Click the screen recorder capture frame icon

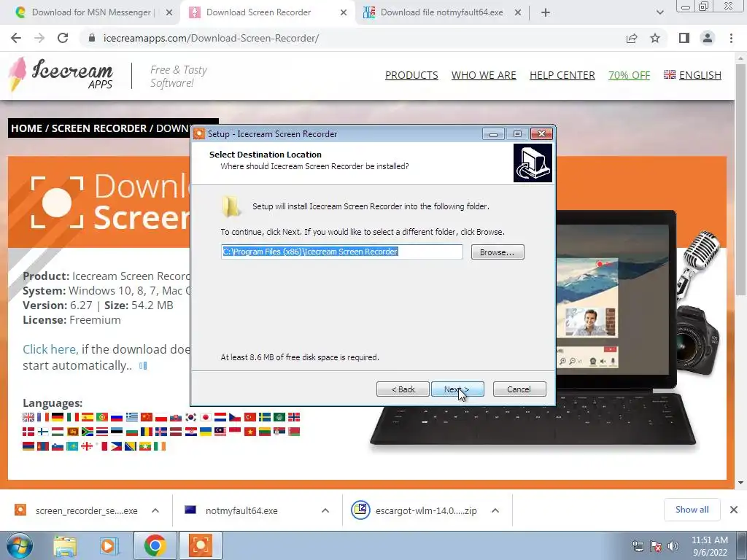coord(57,203)
